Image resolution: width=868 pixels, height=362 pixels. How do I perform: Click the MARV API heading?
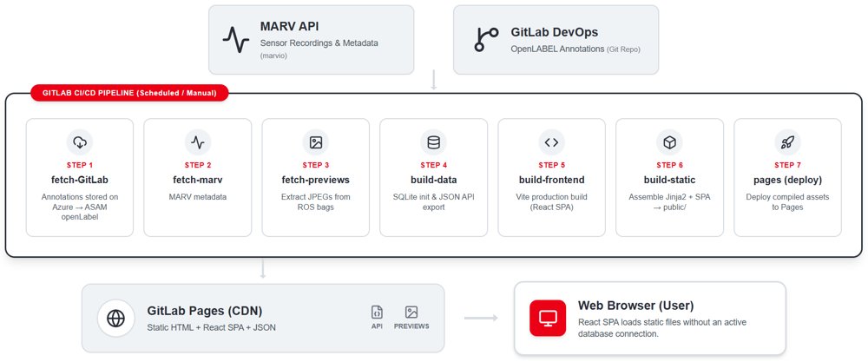[x=290, y=27]
